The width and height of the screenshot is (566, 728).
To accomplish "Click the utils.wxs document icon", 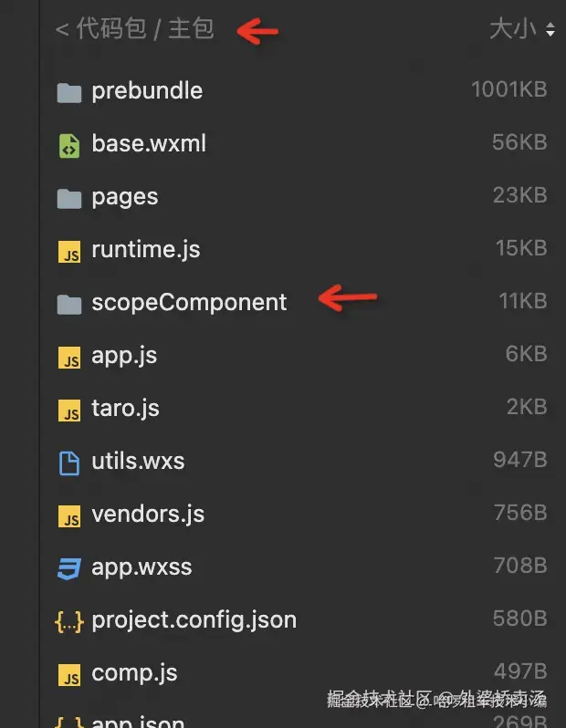I will (69, 463).
